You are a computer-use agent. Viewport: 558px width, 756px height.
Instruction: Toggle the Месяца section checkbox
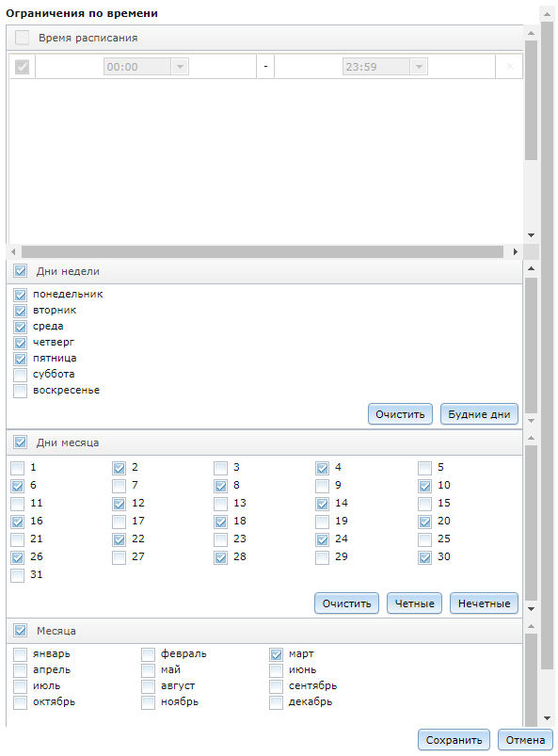[21, 630]
